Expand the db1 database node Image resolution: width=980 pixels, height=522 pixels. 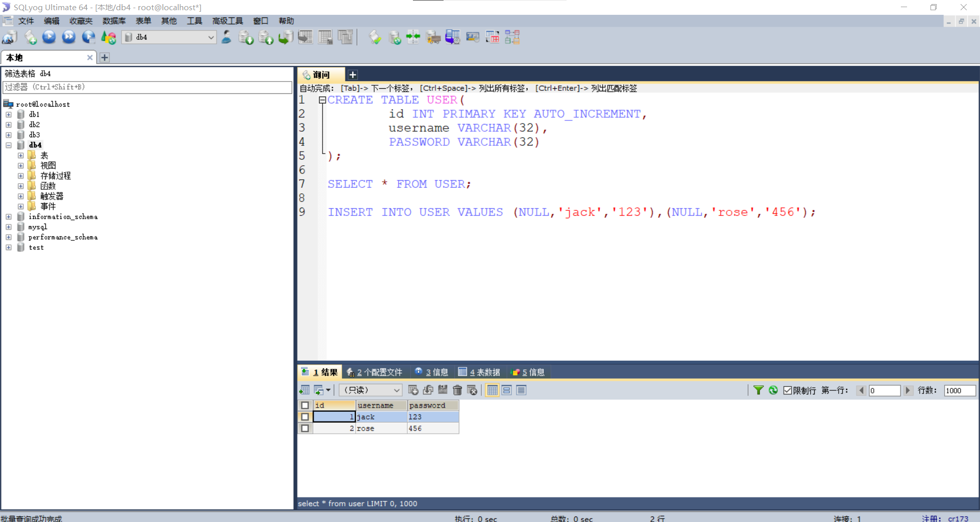pyautogui.click(x=9, y=114)
